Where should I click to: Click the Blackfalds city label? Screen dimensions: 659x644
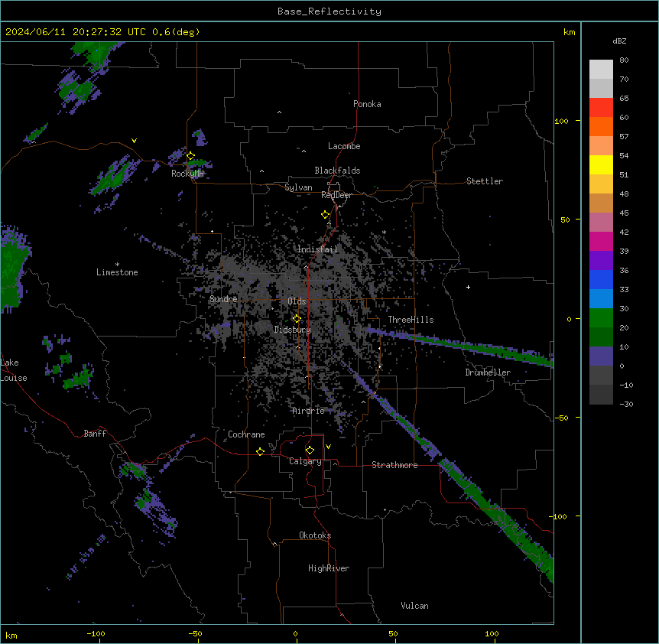click(337, 171)
